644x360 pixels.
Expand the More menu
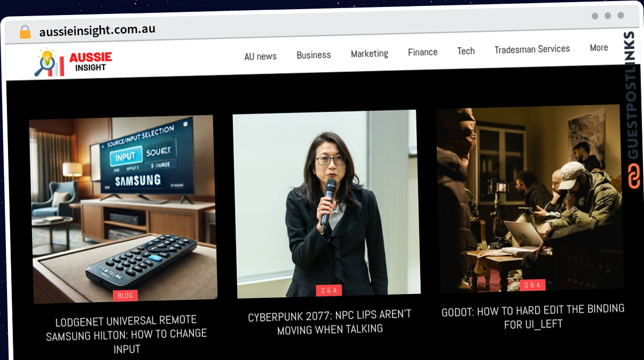click(x=599, y=47)
